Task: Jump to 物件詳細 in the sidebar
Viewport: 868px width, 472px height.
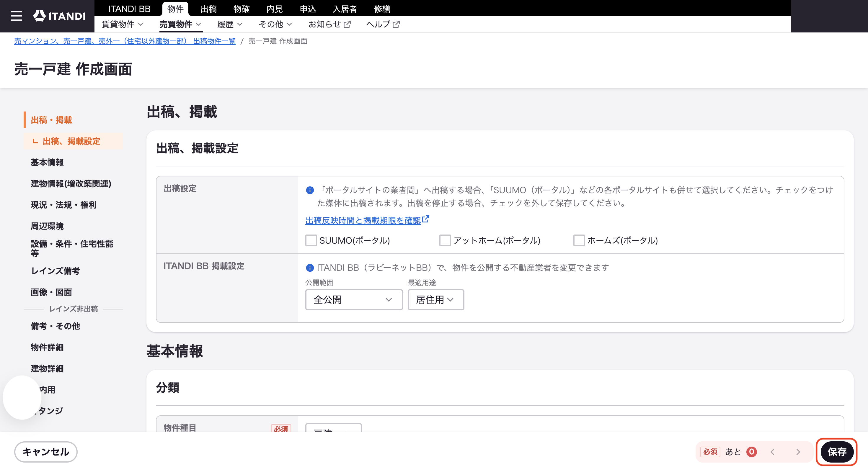Action: pos(47,347)
